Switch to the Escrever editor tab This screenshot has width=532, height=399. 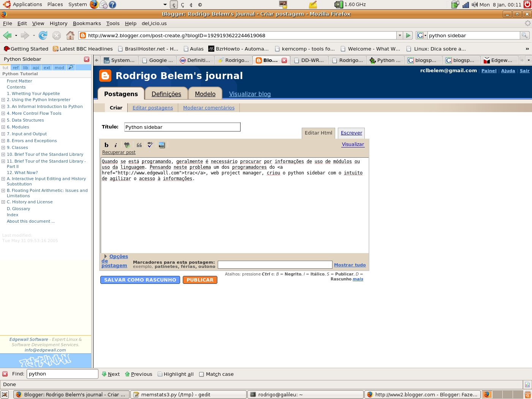pyautogui.click(x=351, y=133)
